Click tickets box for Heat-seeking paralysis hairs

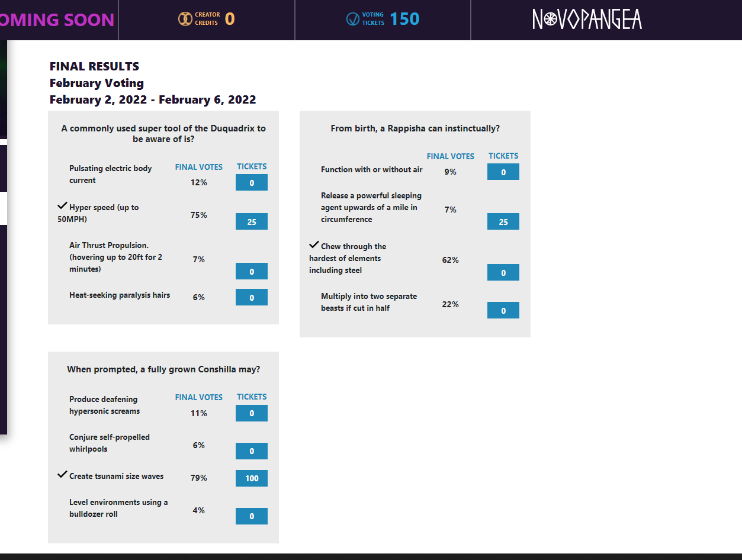click(252, 297)
